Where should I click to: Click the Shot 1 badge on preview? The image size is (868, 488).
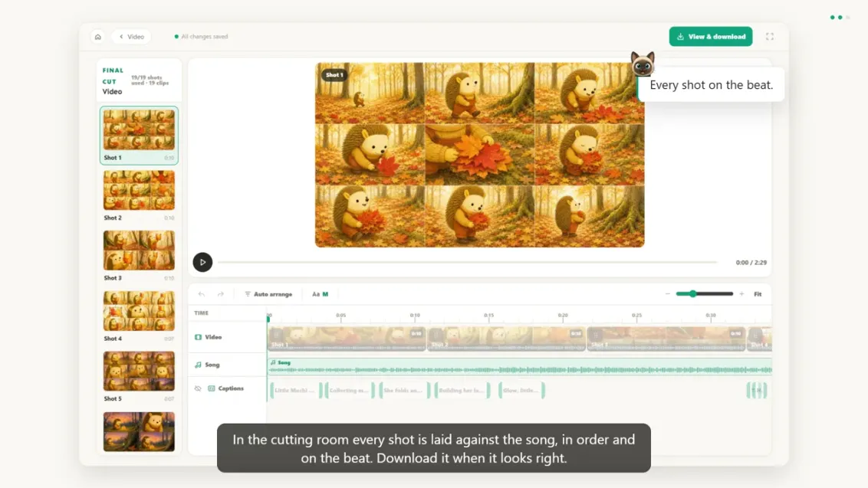334,75
